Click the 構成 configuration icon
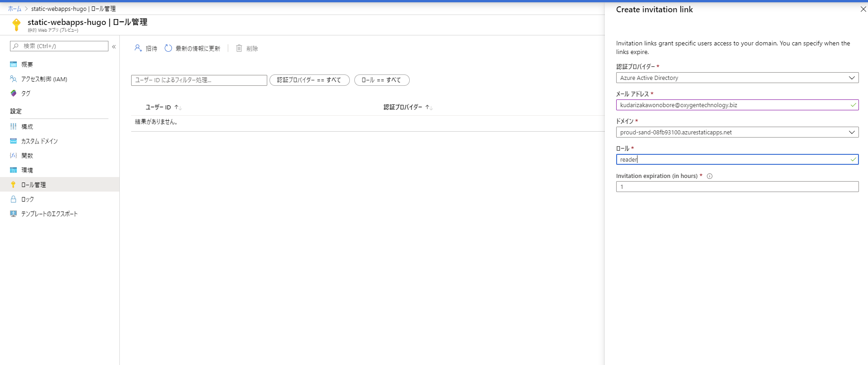The height and width of the screenshot is (365, 868). point(14,126)
